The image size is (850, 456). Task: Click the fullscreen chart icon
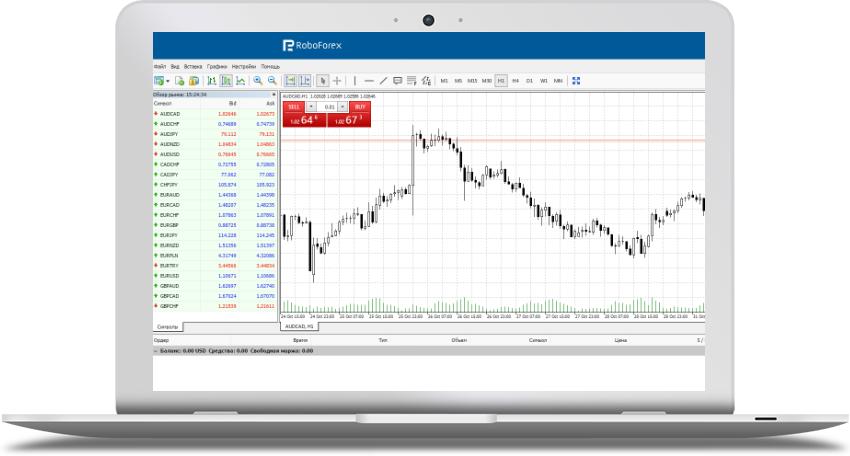(577, 80)
